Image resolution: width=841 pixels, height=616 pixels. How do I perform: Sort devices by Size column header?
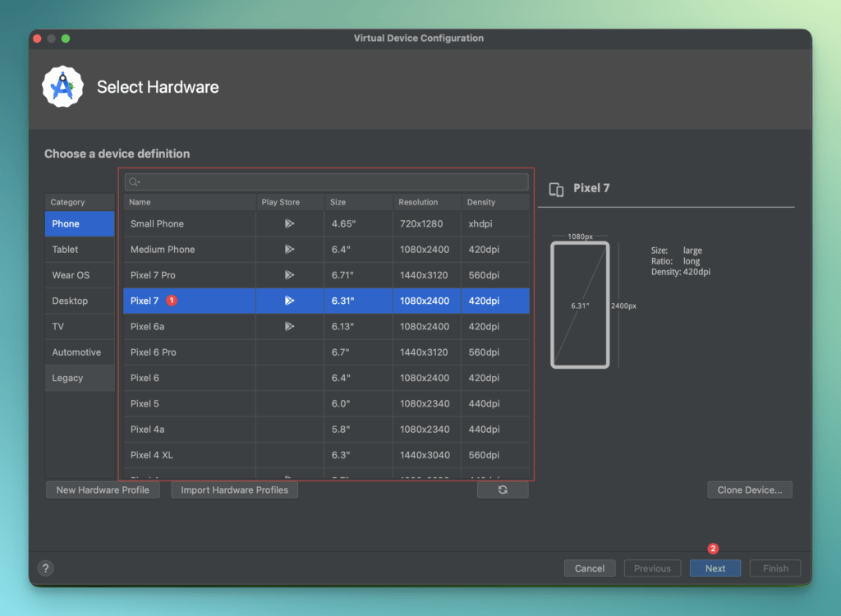point(359,202)
